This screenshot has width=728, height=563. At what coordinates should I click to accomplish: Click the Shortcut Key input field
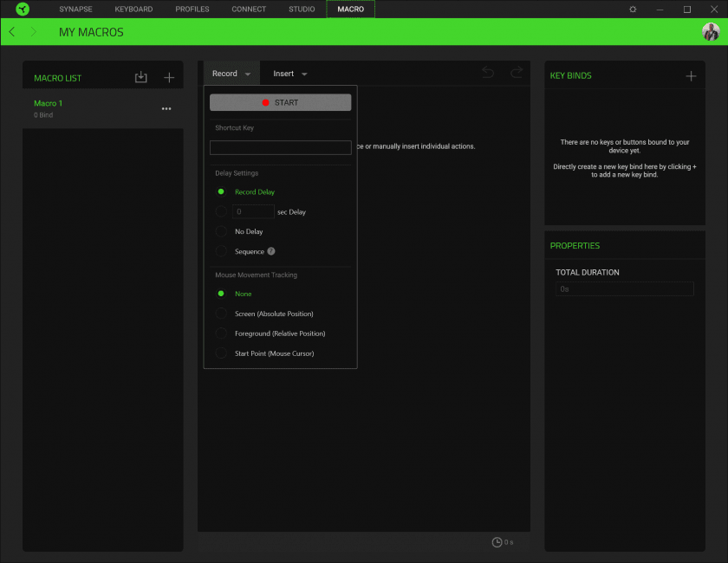coord(281,147)
